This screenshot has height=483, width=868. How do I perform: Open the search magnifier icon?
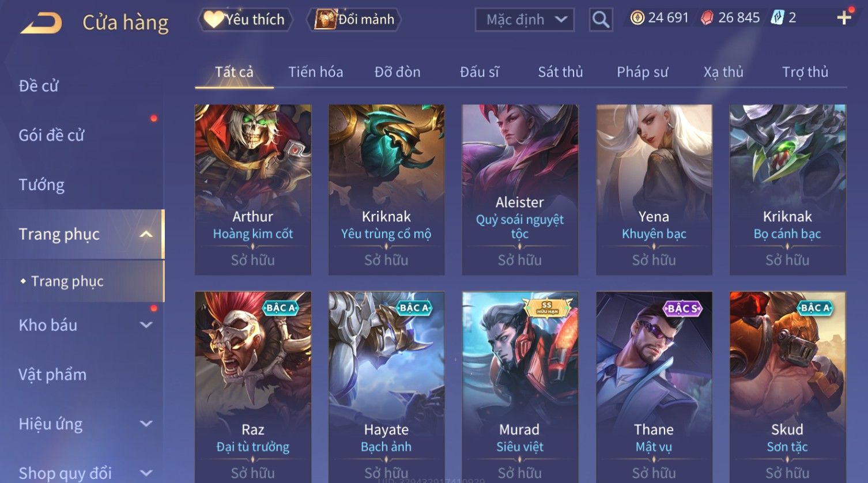[x=601, y=20]
